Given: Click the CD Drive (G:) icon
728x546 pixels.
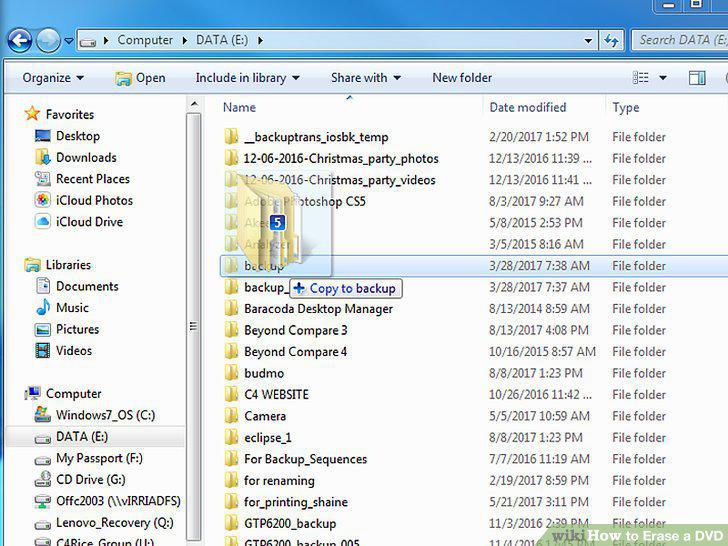Looking at the screenshot, I should [43, 479].
